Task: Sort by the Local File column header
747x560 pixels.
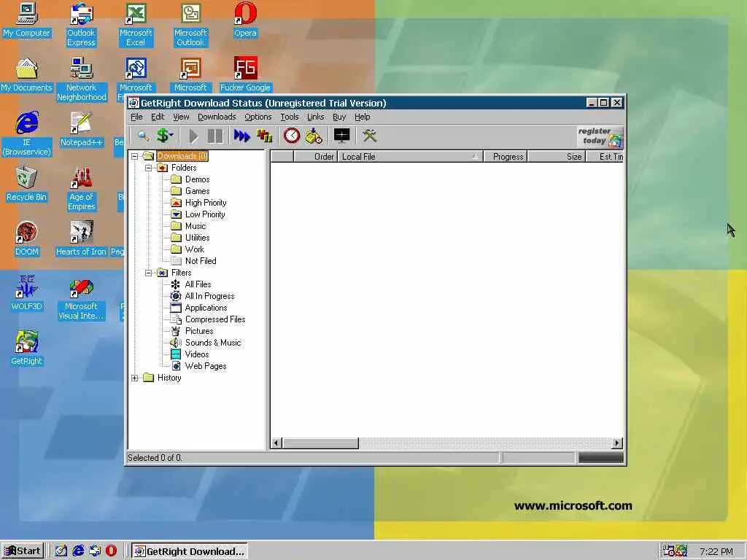Action: tap(410, 157)
